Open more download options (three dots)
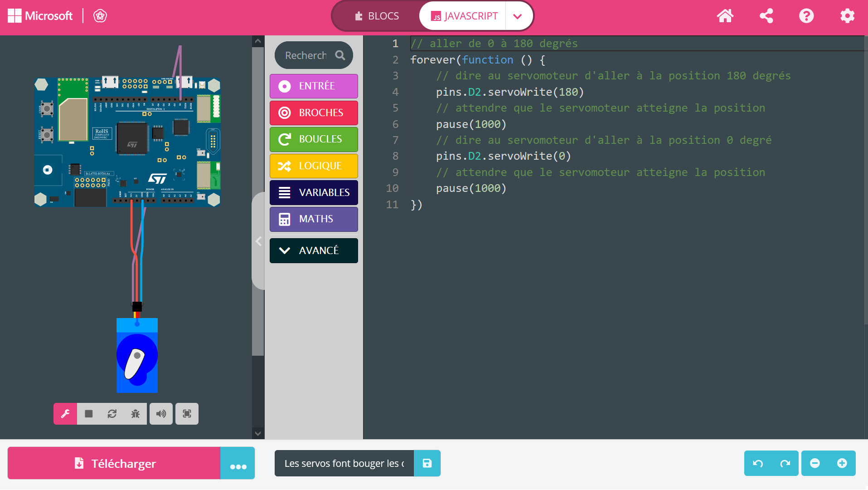The height and width of the screenshot is (490, 868). click(238, 464)
